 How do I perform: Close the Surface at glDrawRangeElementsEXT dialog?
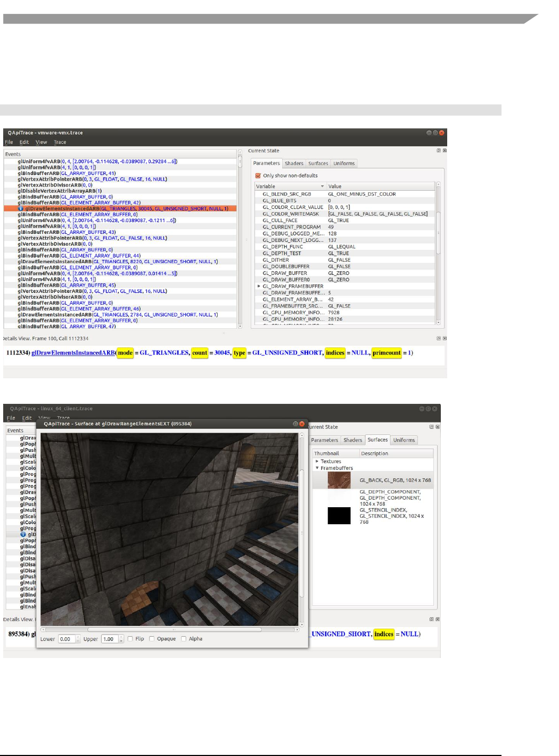pyautogui.click(x=302, y=424)
